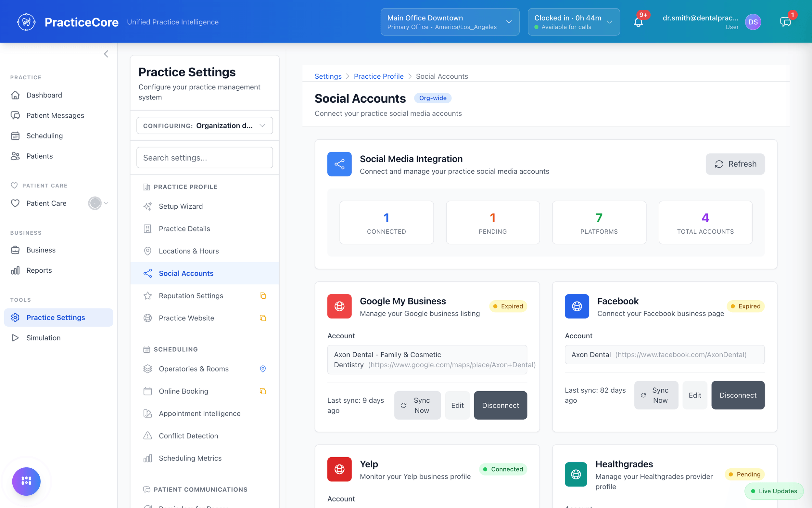Click Sync Now for Facebook

tap(656, 395)
